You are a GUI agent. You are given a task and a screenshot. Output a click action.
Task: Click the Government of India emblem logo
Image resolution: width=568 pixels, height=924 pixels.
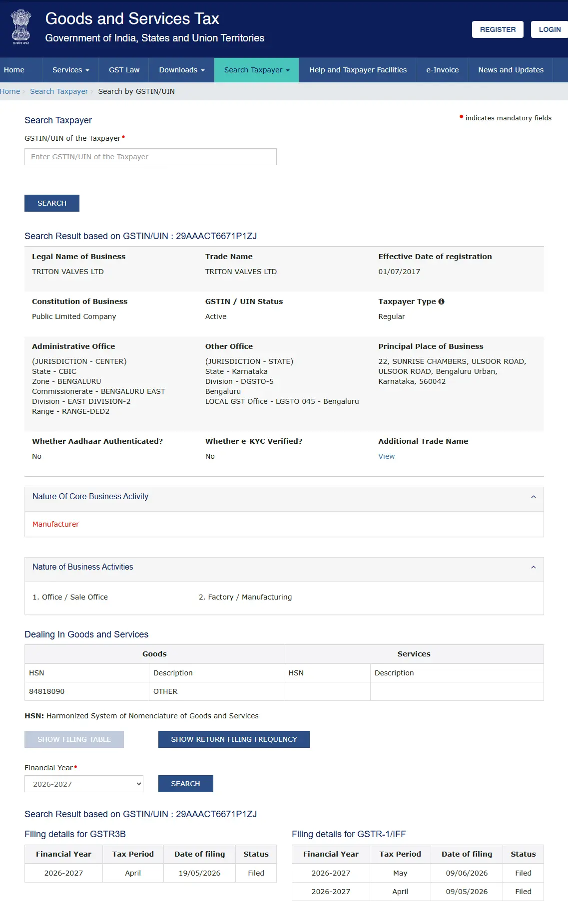point(21,27)
